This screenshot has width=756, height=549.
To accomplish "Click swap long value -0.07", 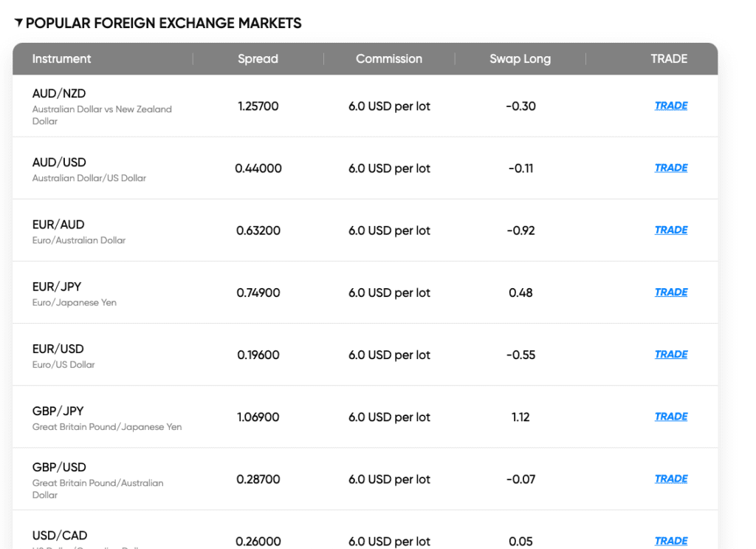I will coord(520,480).
